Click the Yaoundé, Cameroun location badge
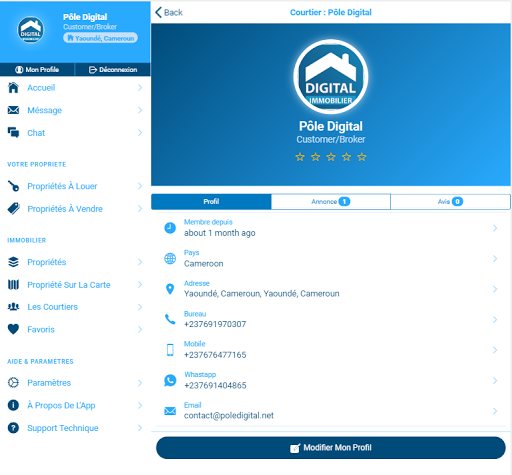 (100, 38)
